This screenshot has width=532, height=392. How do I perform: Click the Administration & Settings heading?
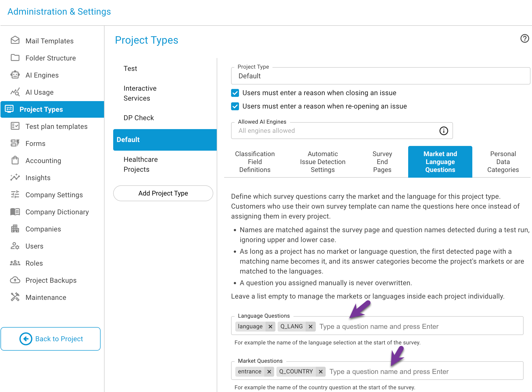pyautogui.click(x=59, y=12)
